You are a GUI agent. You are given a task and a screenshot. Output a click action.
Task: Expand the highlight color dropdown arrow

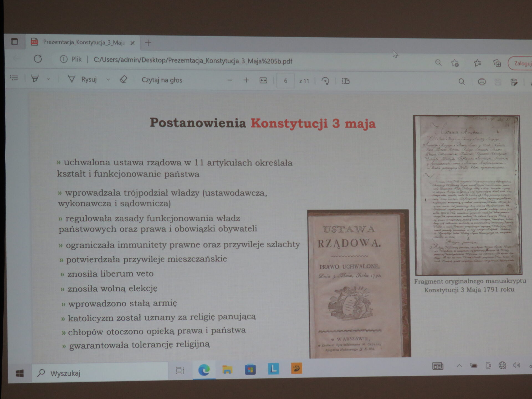[48, 79]
